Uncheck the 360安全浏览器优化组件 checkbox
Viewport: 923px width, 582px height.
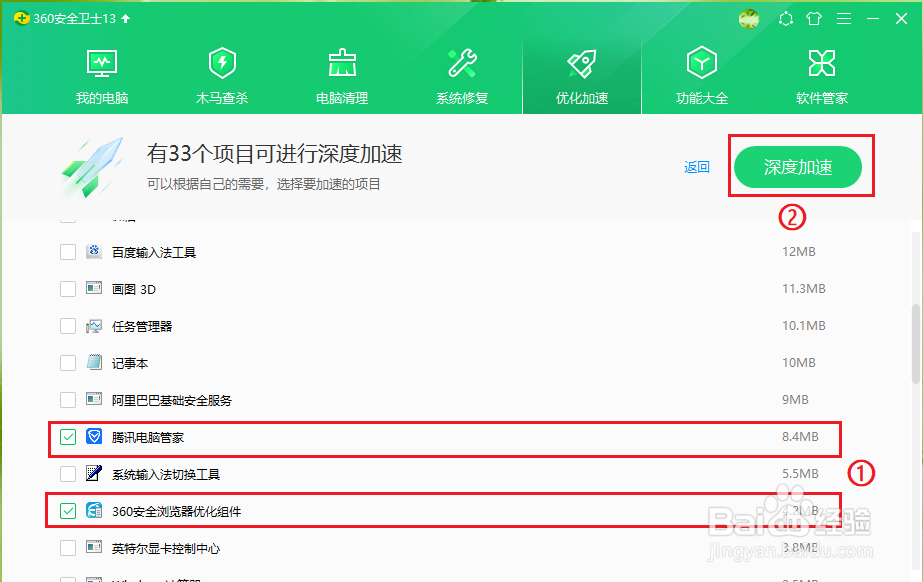68,511
